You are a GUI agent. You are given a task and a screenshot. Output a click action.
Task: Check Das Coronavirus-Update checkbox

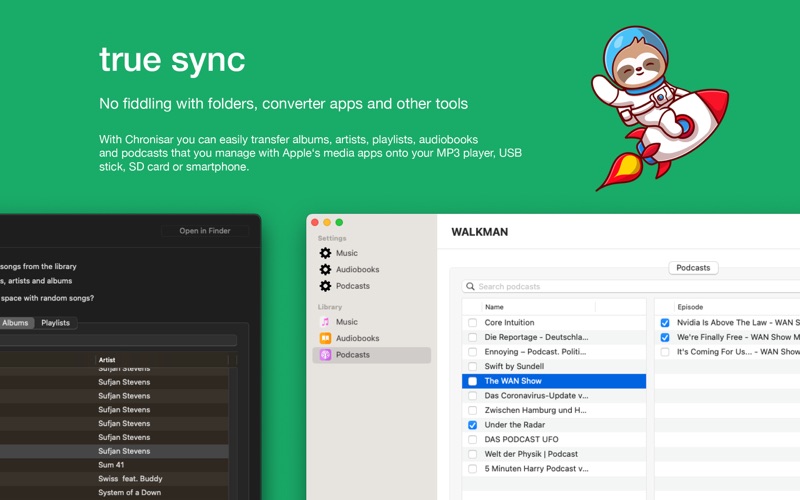point(472,396)
